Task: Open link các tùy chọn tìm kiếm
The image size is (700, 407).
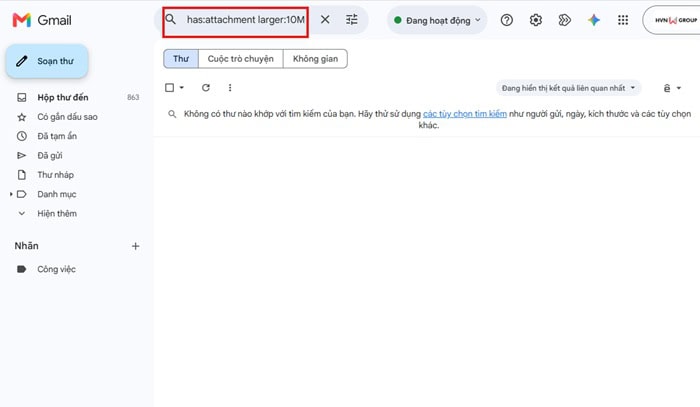Action: coord(465,114)
